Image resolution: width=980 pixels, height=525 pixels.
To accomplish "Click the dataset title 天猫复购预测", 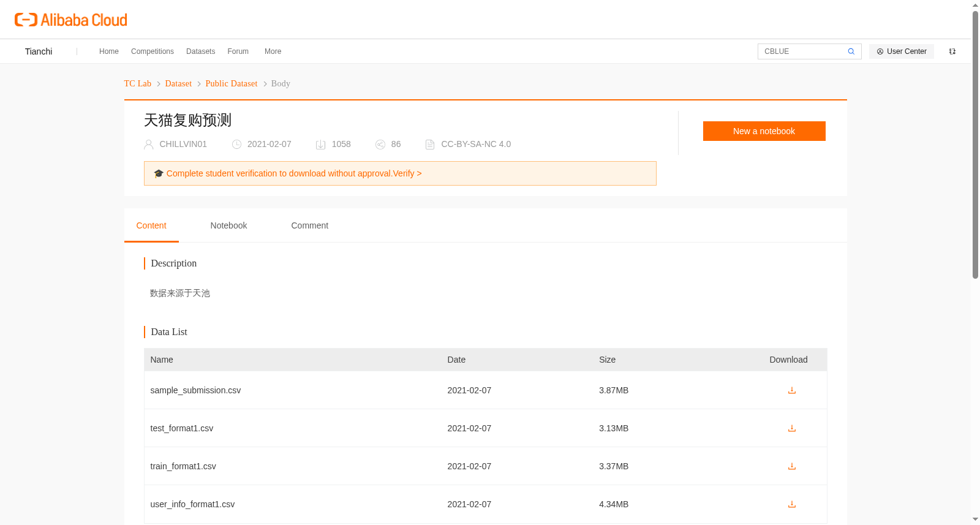I will point(187,120).
